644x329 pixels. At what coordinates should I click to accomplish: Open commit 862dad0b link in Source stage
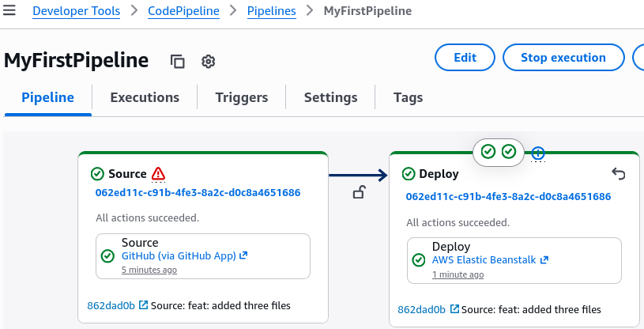(111, 305)
